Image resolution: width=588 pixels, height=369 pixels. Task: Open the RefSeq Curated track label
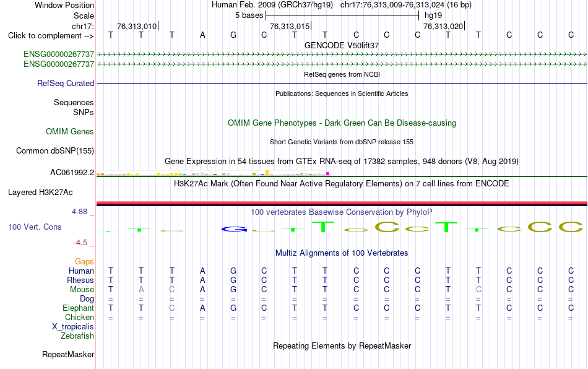click(x=65, y=83)
